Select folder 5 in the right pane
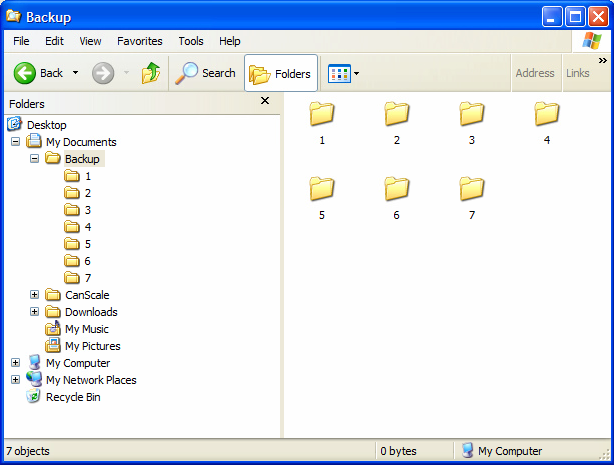 (321, 189)
